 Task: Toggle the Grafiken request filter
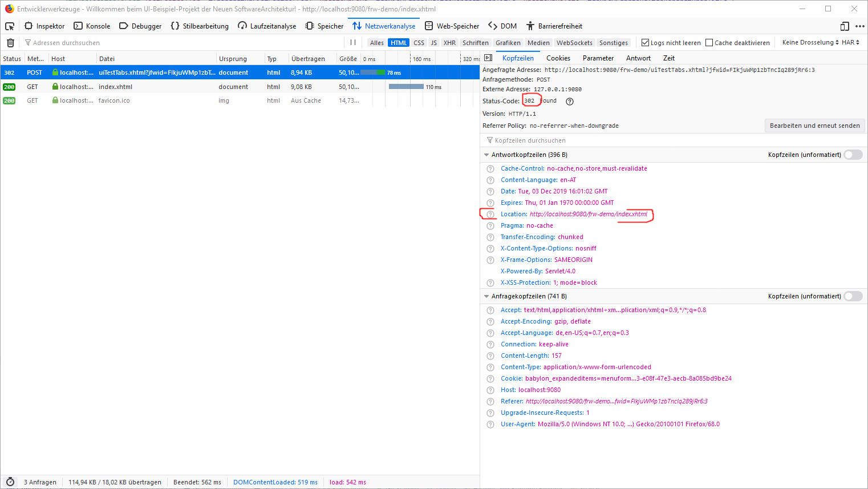tap(508, 43)
